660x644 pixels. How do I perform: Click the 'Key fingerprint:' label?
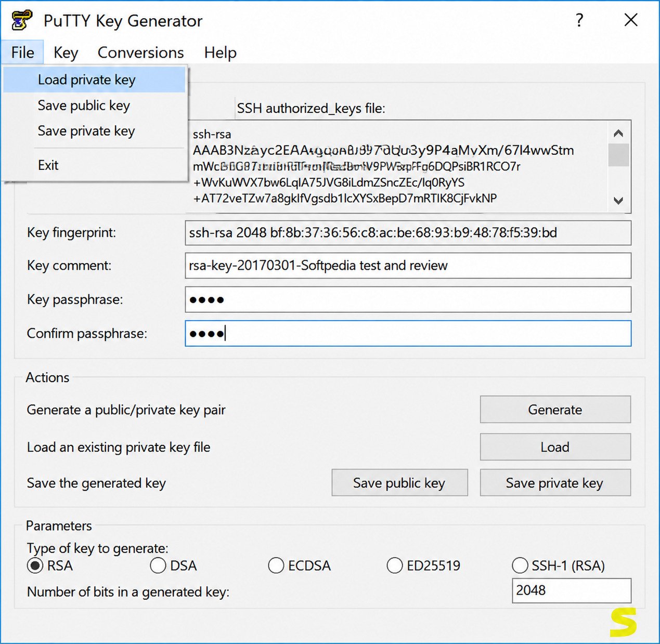pos(71,232)
